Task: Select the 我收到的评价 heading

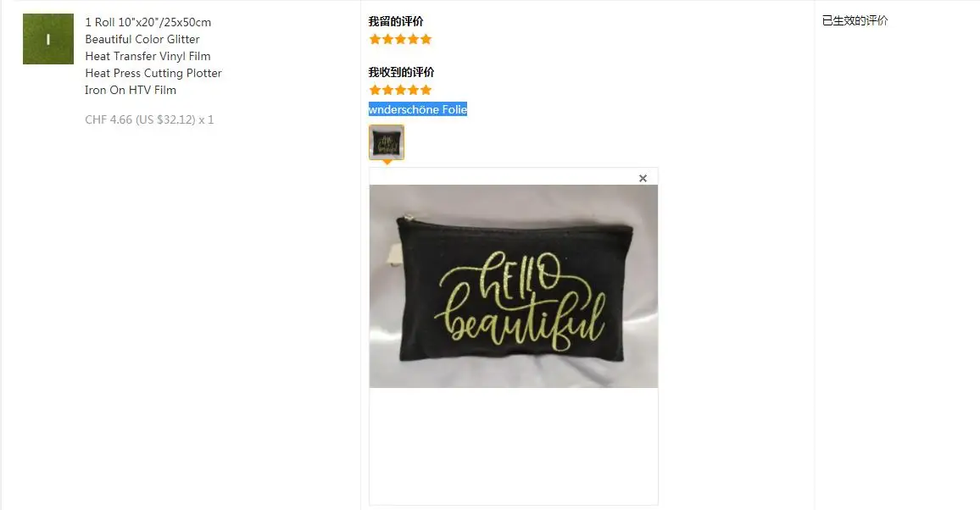Action: click(401, 72)
